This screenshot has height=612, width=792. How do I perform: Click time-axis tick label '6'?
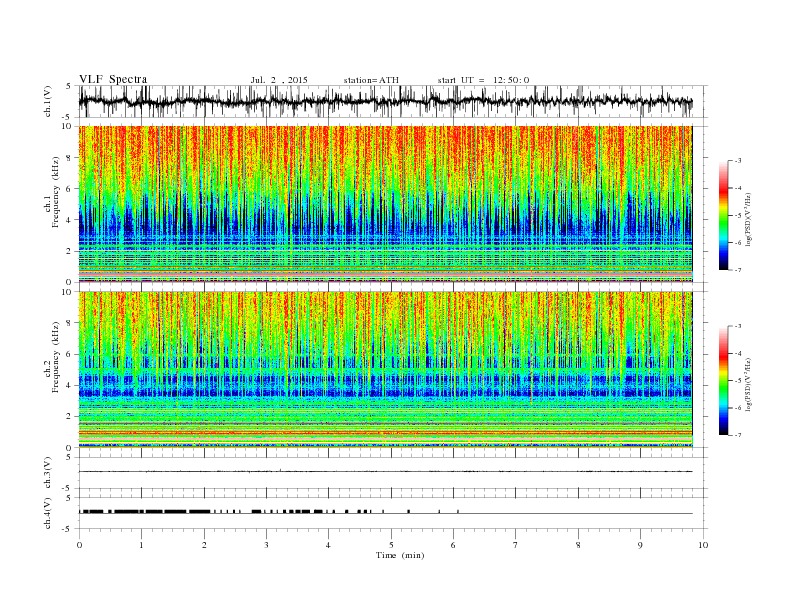(x=453, y=546)
